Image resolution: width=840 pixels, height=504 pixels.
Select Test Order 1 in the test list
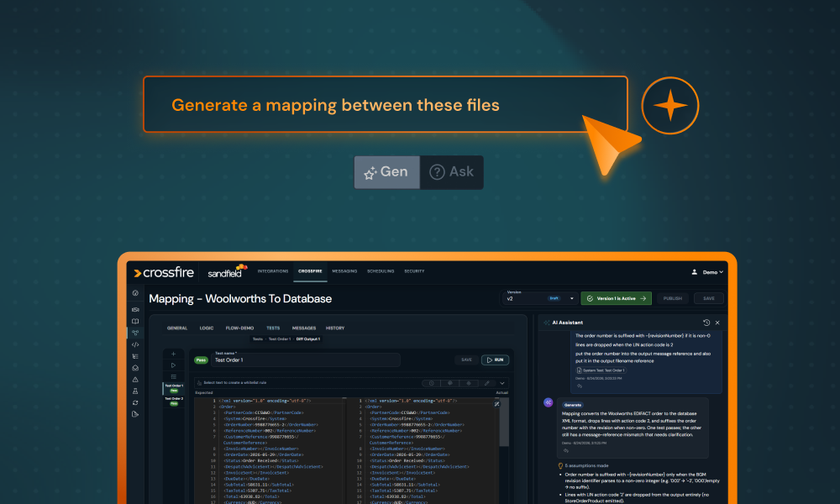coord(174,388)
